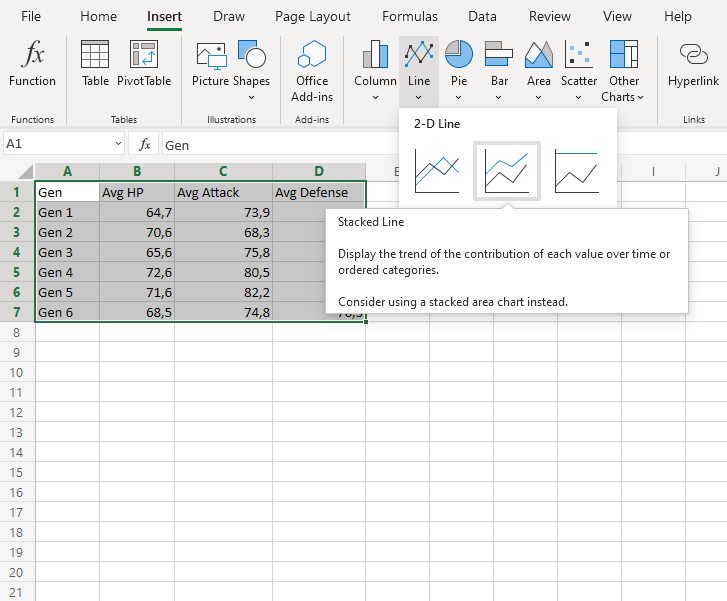Open the File menu

pyautogui.click(x=31, y=16)
